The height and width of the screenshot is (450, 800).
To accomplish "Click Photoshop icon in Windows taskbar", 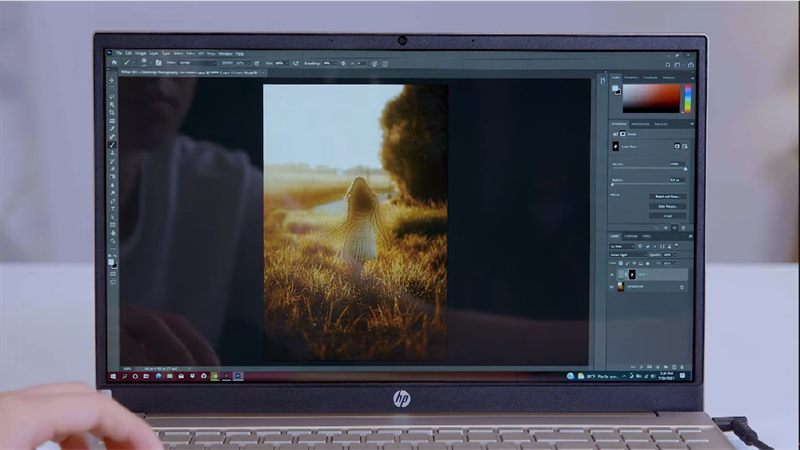I will click(x=238, y=376).
